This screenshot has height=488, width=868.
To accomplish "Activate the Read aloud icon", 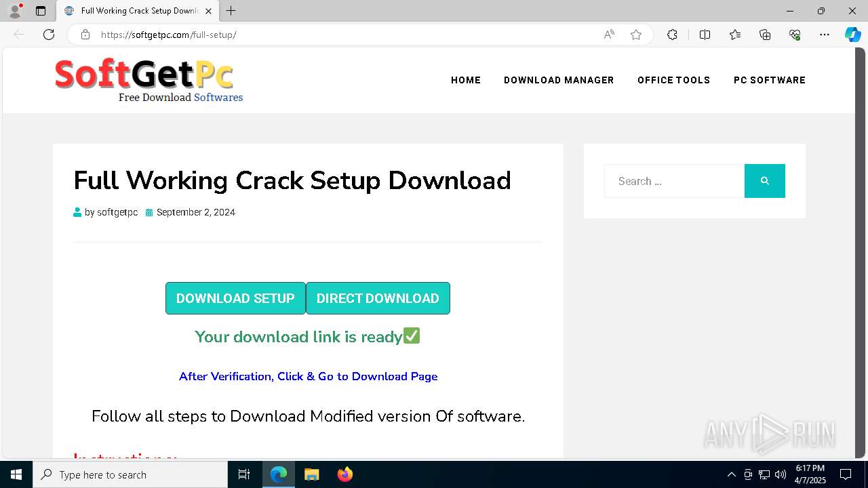I will (x=609, y=35).
